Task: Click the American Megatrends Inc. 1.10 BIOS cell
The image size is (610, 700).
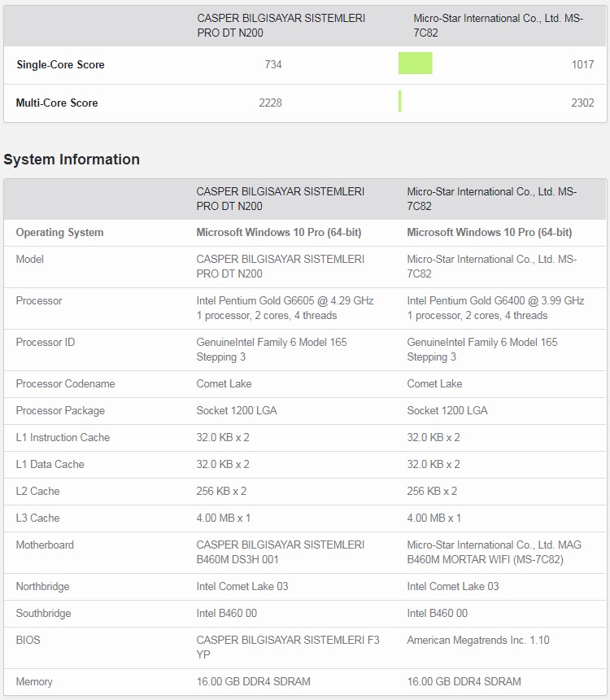Action: [477, 641]
